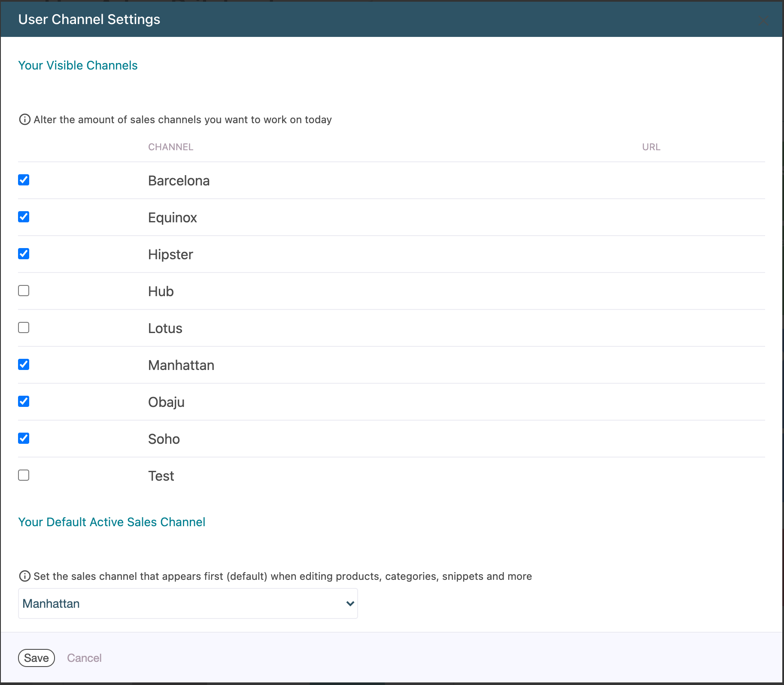Image resolution: width=784 pixels, height=685 pixels.
Task: Click the Manhattan channel name in table
Action: point(181,365)
